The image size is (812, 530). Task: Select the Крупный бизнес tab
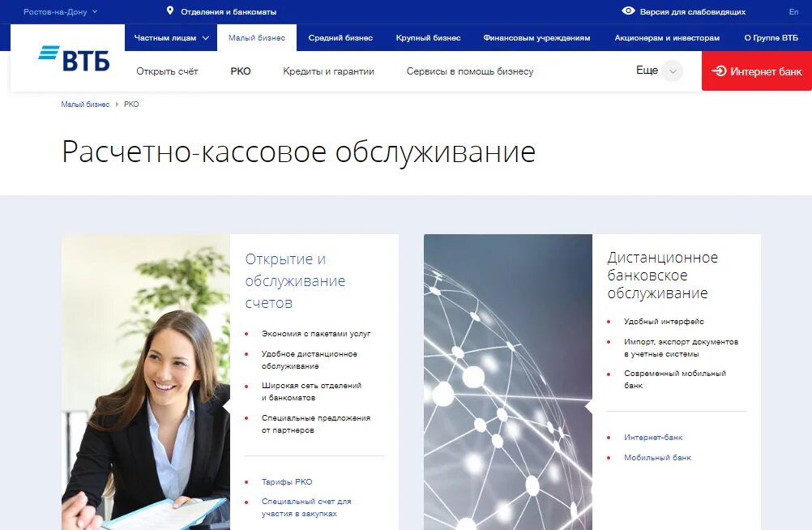pos(428,38)
